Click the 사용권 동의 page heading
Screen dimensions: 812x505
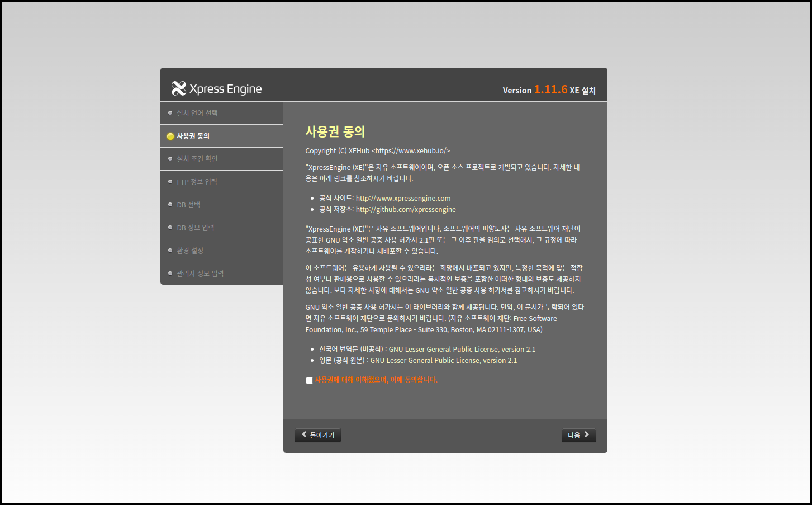(335, 131)
